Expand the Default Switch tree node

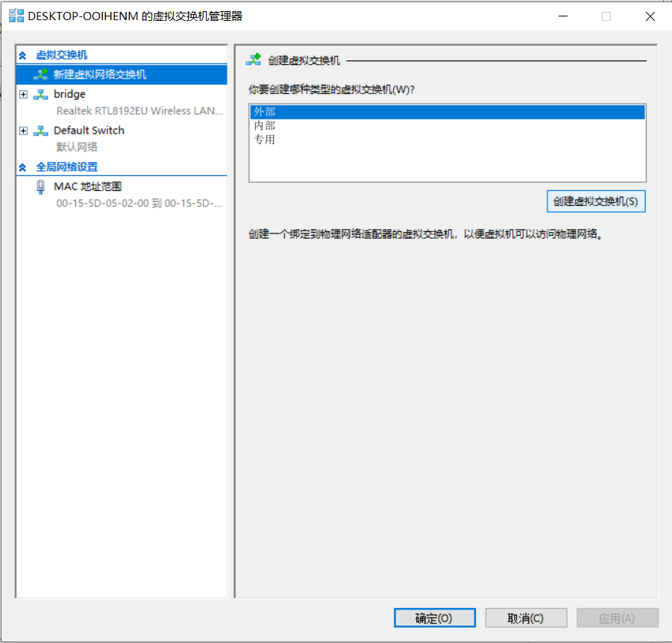point(23,131)
